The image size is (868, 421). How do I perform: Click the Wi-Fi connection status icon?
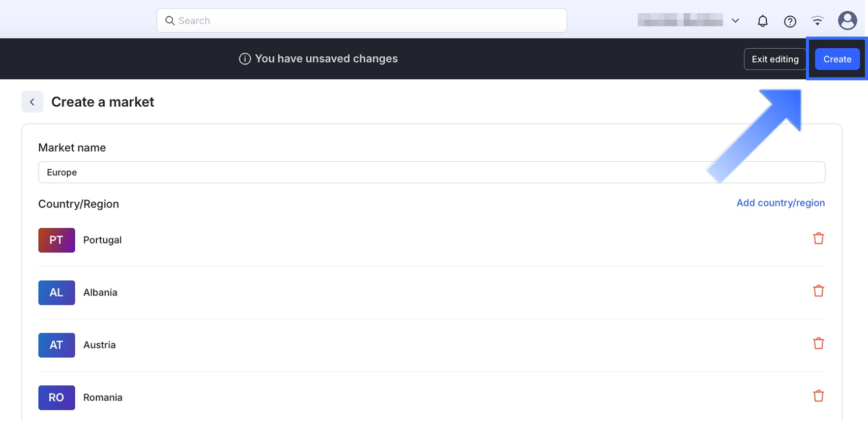click(817, 21)
